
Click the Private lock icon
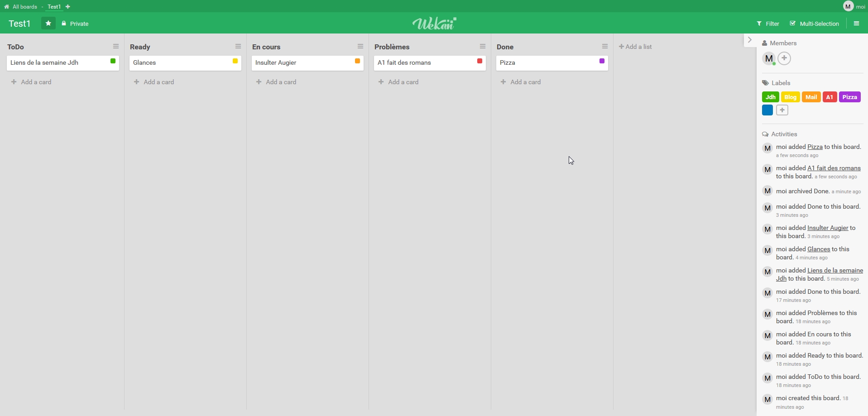(64, 24)
